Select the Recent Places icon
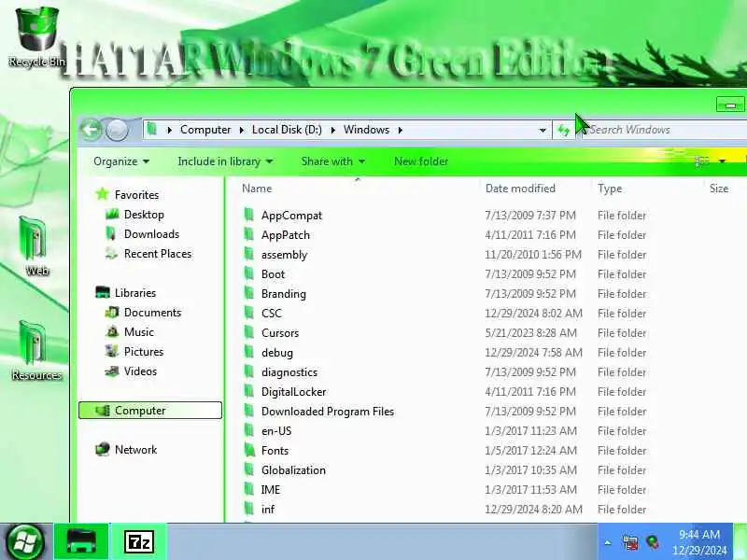This screenshot has height=560, width=747. click(111, 253)
